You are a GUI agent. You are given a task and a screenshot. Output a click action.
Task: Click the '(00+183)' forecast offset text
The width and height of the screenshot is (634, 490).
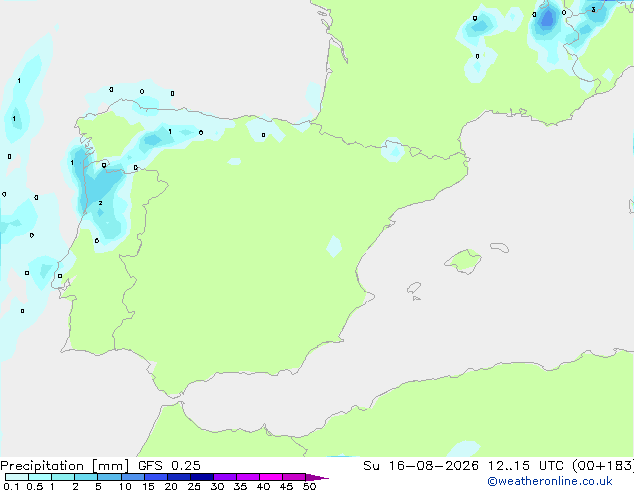(603, 466)
